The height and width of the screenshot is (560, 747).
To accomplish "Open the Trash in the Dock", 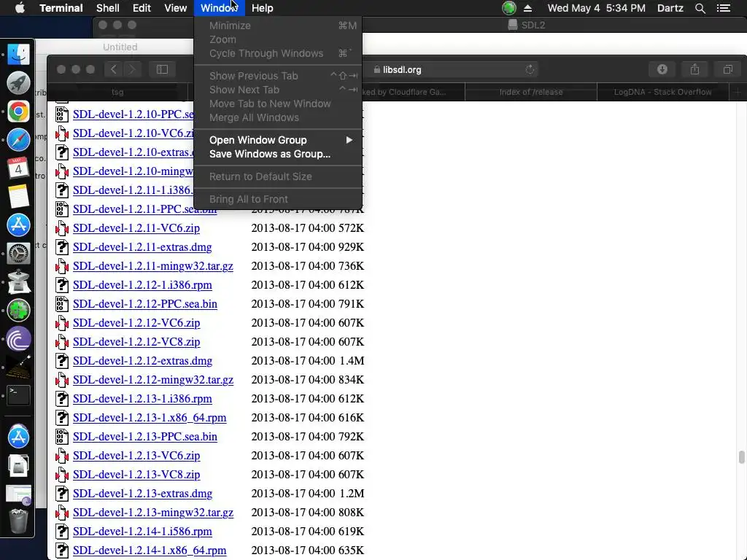I will (18, 521).
